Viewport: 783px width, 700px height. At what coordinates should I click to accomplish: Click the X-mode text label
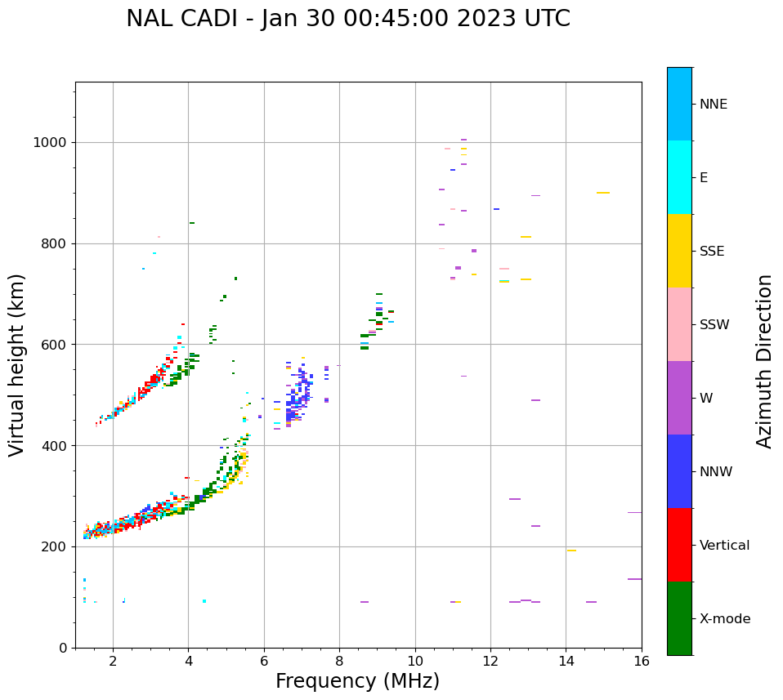point(725,619)
